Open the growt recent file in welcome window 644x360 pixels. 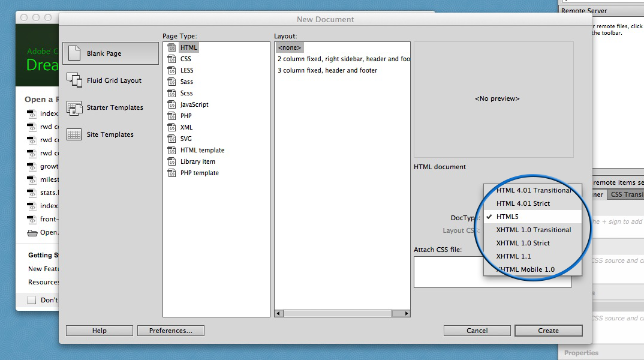pyautogui.click(x=43, y=166)
